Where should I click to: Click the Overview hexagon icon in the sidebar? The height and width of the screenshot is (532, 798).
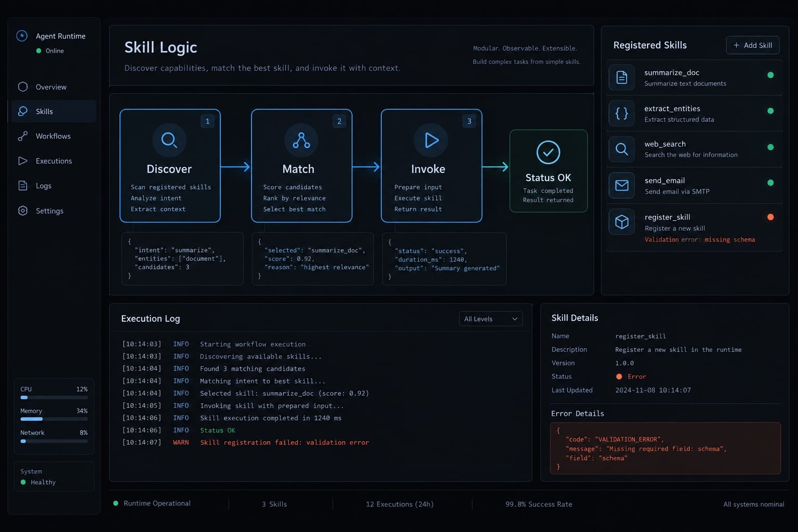coord(23,87)
